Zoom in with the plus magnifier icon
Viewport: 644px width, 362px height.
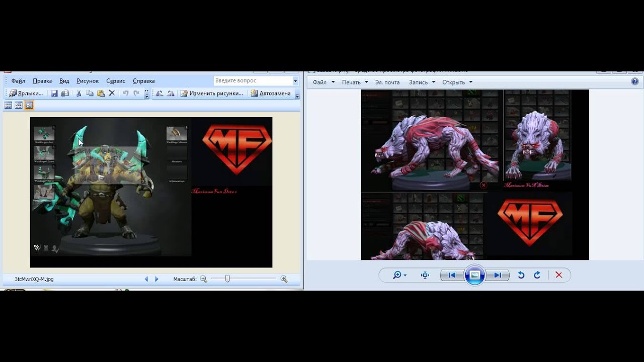click(284, 279)
